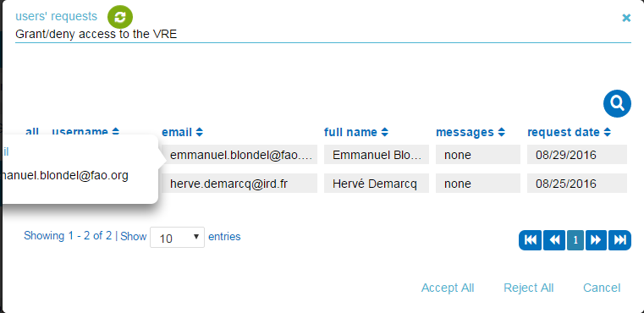Sort requests by request date
Viewport: 644px width, 313px height.
[570, 132]
